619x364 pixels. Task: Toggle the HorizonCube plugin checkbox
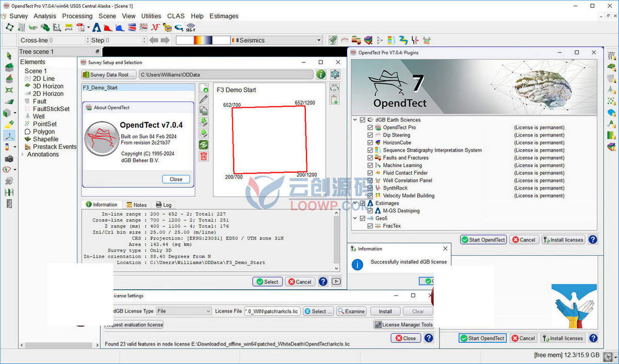[370, 143]
